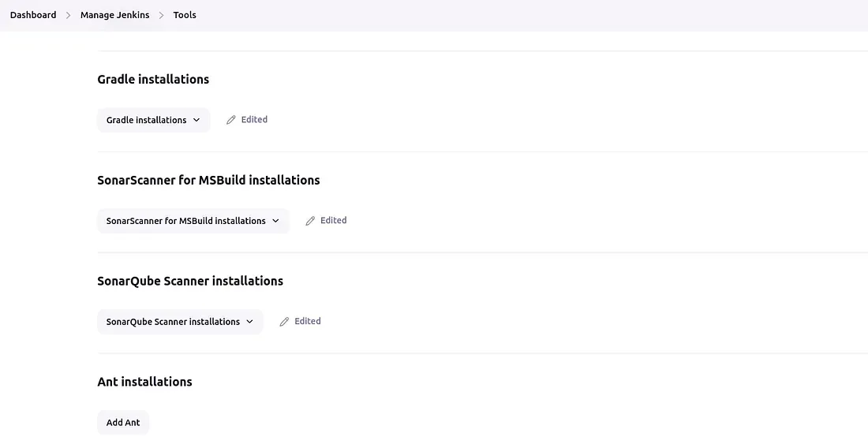Click the chevron on SonarQube Scanner installations button

[249, 322]
